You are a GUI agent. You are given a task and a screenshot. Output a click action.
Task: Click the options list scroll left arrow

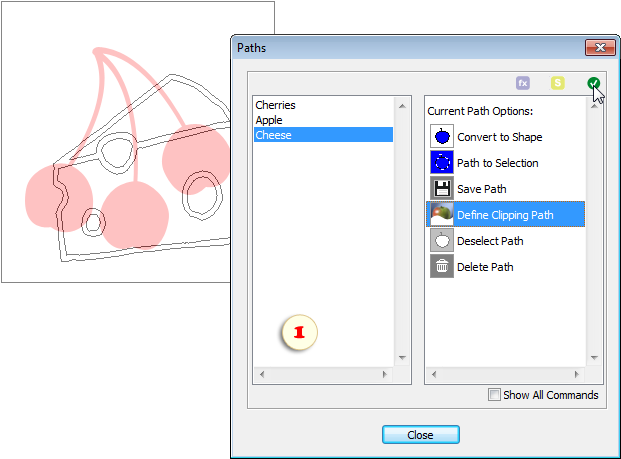pyautogui.click(x=434, y=374)
